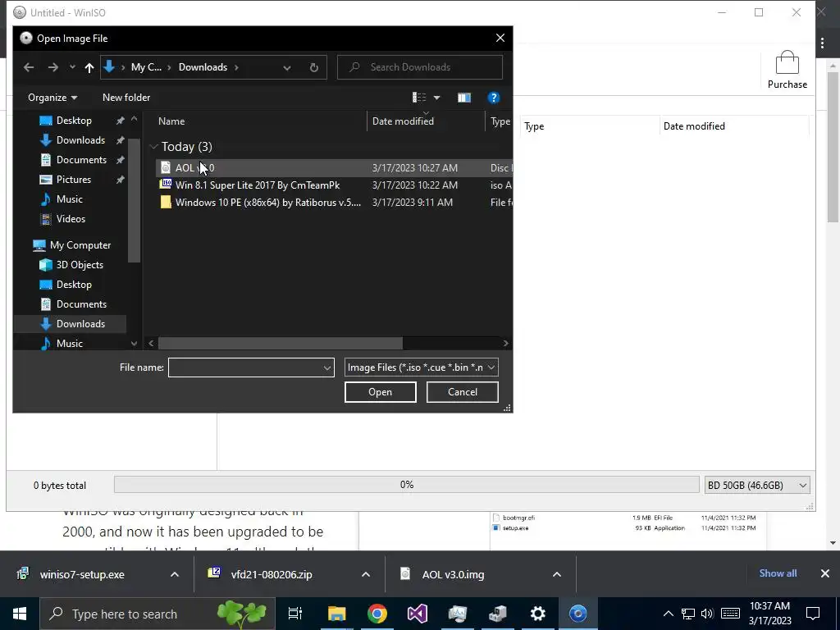Select pinned Downloads in Quick access
This screenshot has height=630, width=840.
click(80, 139)
